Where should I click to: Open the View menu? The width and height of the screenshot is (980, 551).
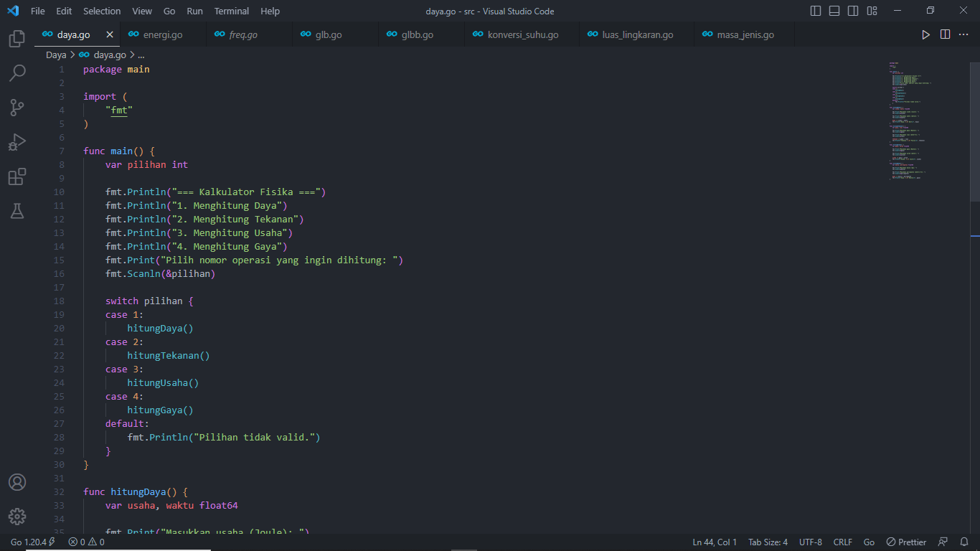click(x=142, y=11)
